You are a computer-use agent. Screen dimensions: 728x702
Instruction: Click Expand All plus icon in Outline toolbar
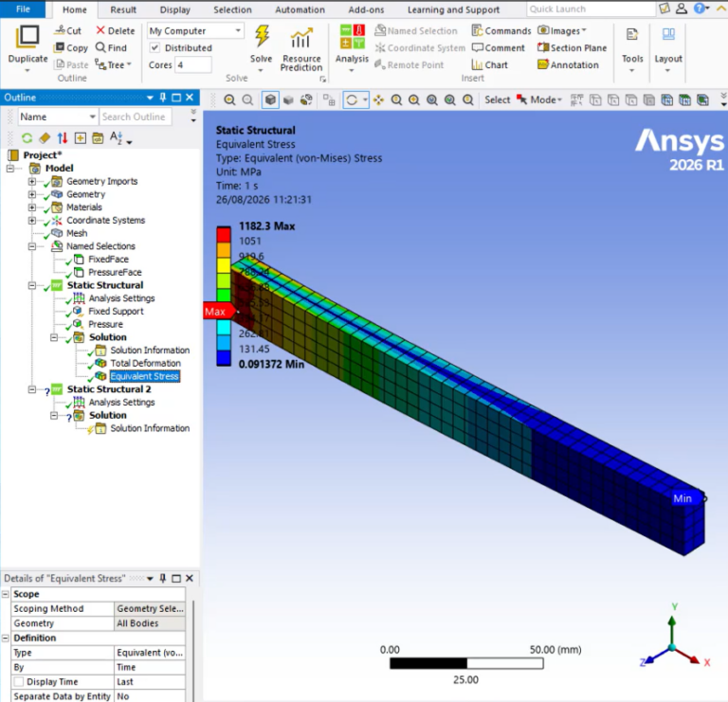80,137
